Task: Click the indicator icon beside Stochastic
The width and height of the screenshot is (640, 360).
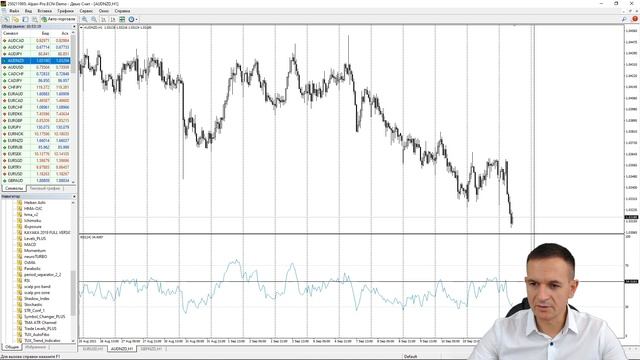Action: 19,304
